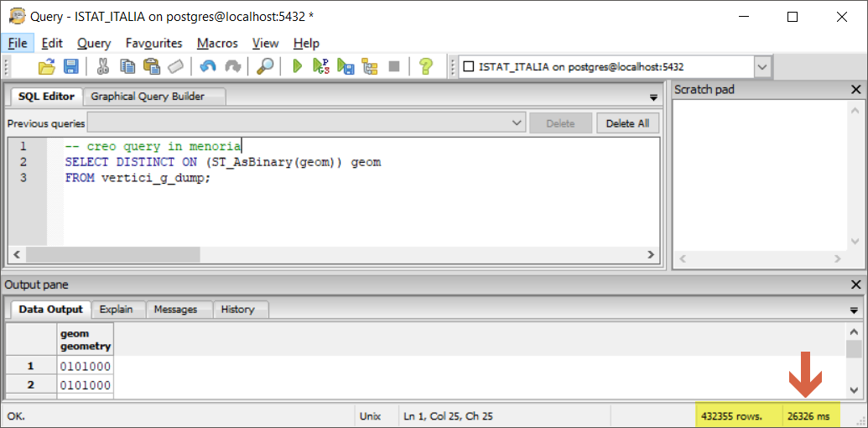Switch to the Messages output tab
This screenshot has width=868, height=428.
(x=175, y=310)
